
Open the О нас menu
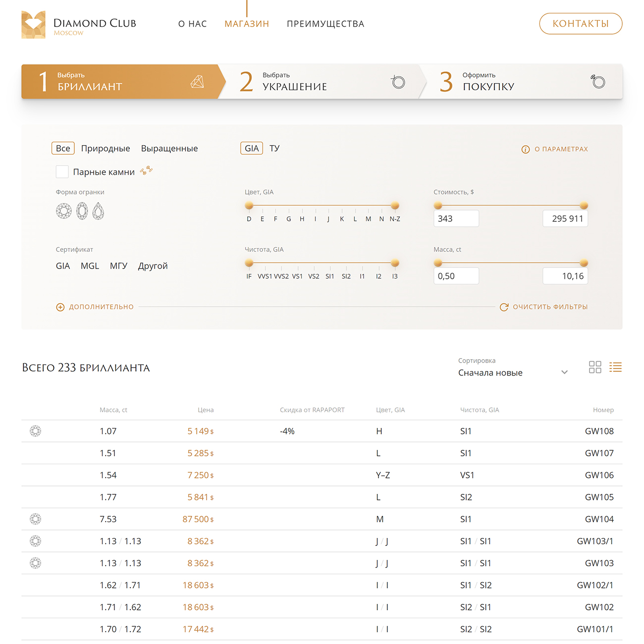point(193,24)
